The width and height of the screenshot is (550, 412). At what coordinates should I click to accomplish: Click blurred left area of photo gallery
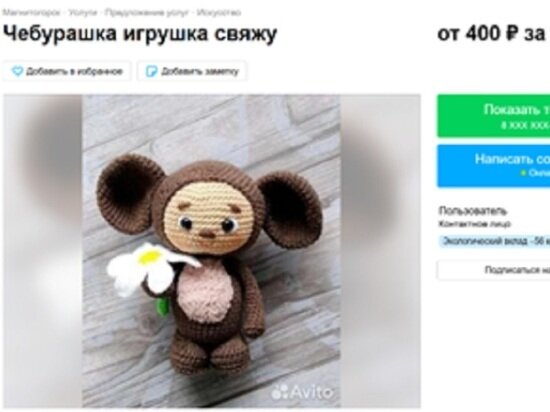pos(43,251)
